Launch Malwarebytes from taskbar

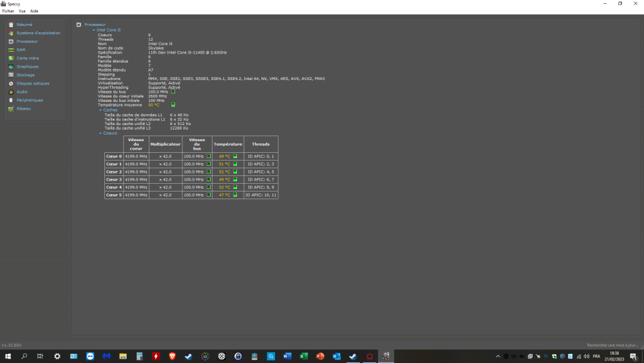click(106, 357)
